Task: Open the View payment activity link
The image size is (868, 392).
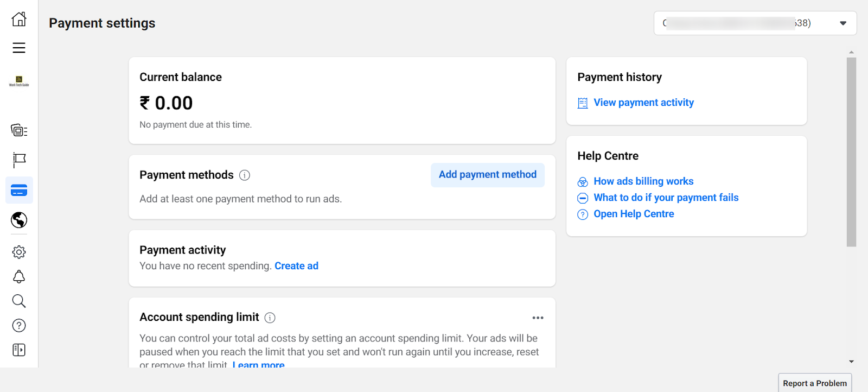Action: (x=643, y=103)
